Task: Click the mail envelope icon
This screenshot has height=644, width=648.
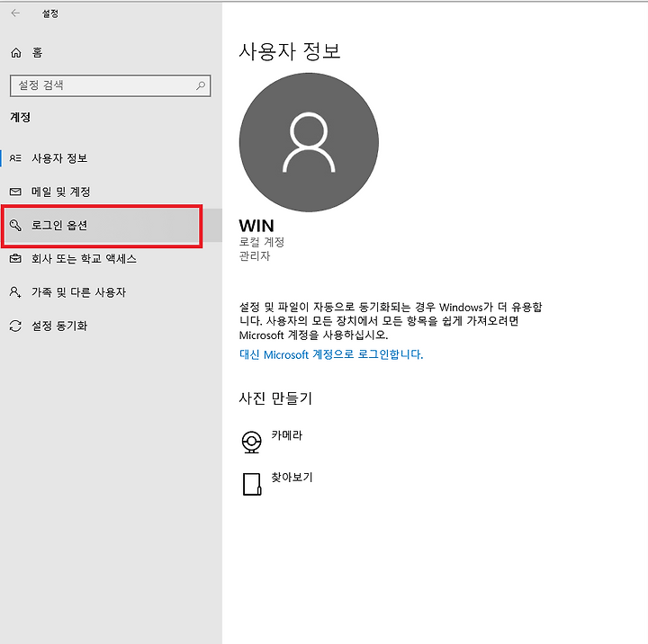Action: pos(15,192)
